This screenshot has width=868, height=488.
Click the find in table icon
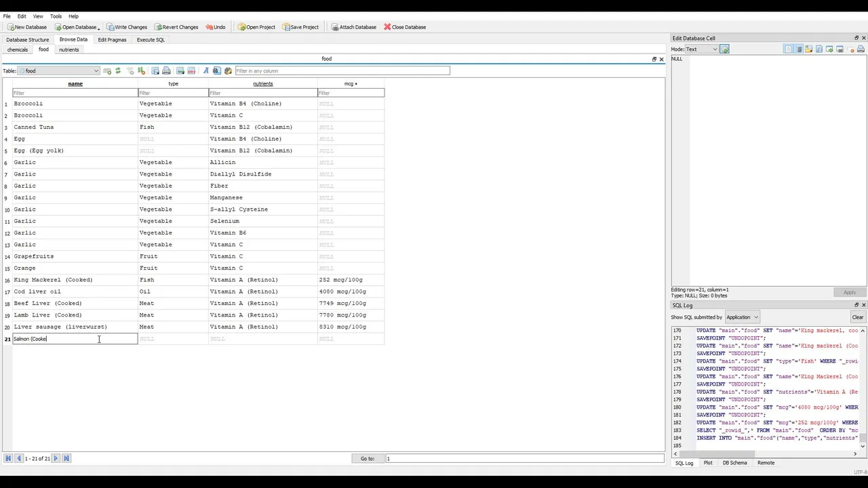tap(216, 70)
